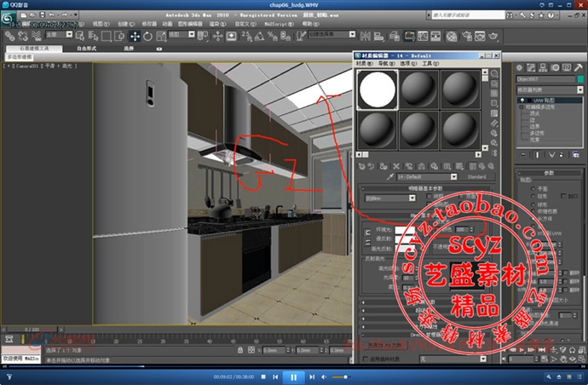
Task: Open the Material Editor toolbar icon
Action: pos(452,36)
